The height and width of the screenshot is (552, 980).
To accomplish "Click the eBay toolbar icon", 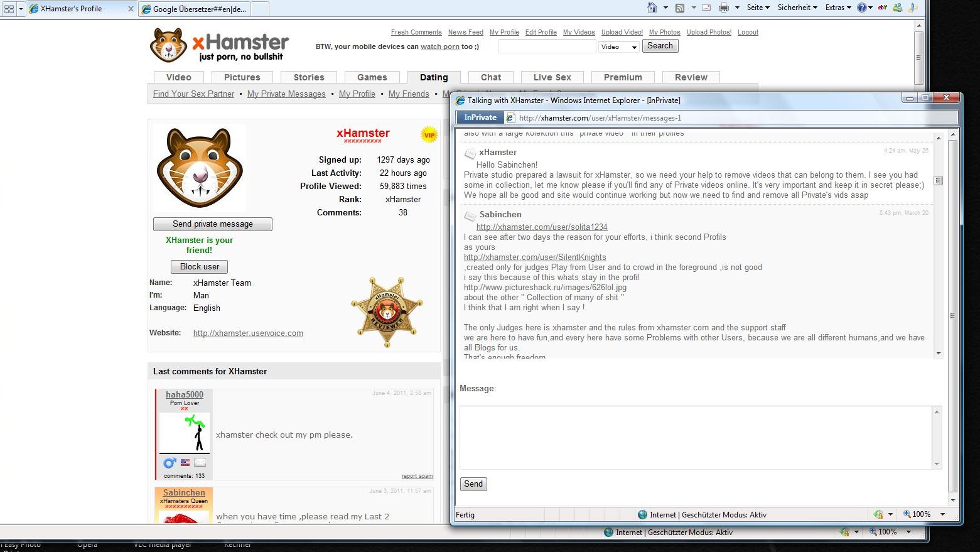I will click(883, 8).
